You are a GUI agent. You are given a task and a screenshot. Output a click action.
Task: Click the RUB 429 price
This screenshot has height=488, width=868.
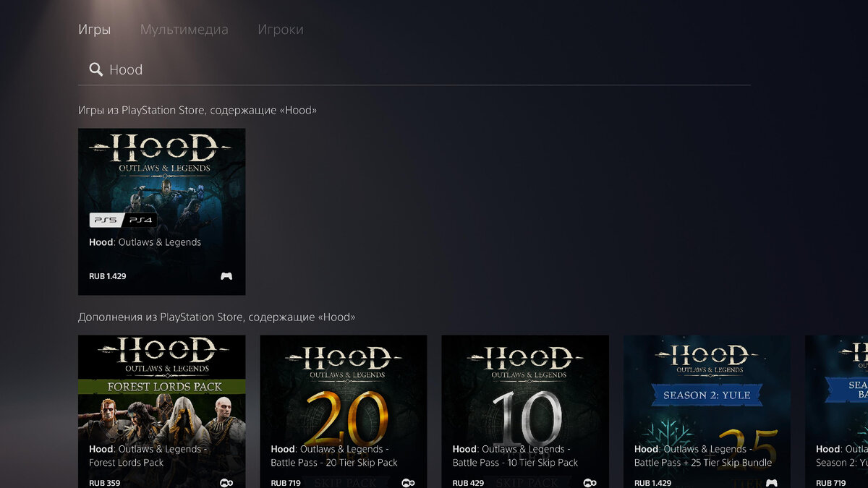click(468, 482)
